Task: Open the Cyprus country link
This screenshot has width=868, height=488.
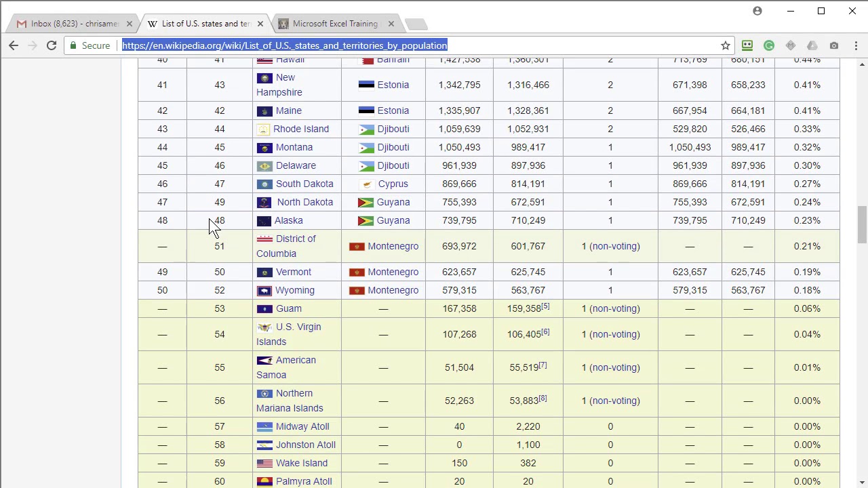Action: (x=393, y=184)
